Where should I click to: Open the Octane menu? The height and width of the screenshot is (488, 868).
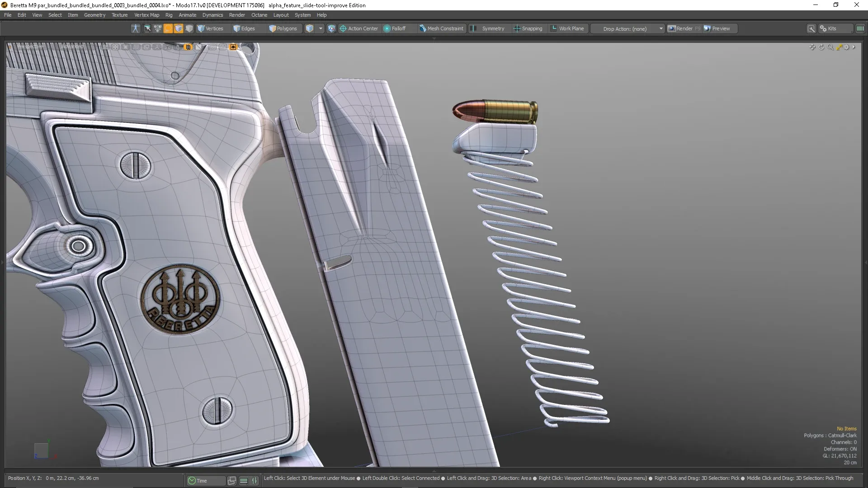[259, 15]
